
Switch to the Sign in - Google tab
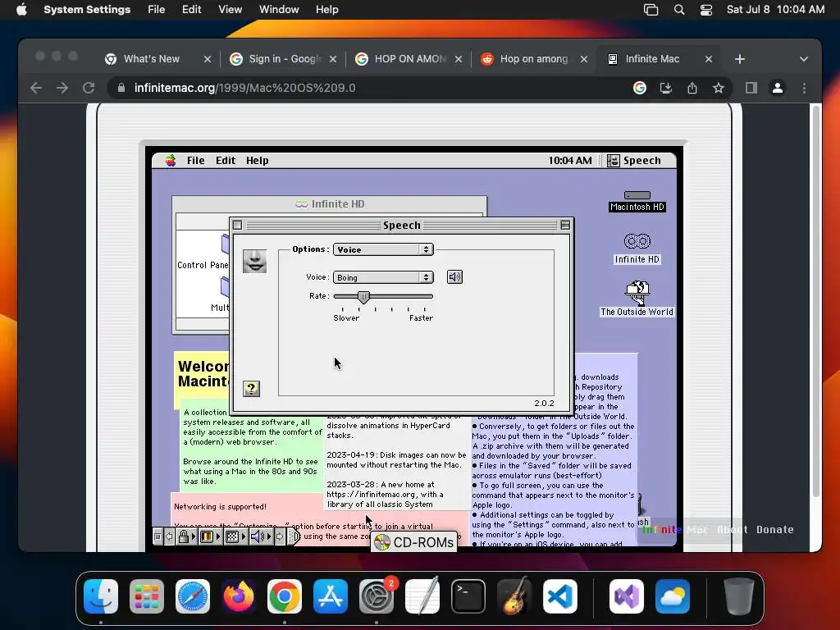pyautogui.click(x=285, y=59)
